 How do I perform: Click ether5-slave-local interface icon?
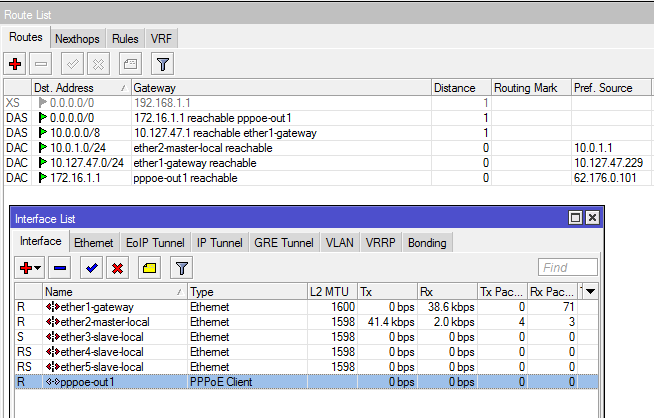[x=53, y=367]
